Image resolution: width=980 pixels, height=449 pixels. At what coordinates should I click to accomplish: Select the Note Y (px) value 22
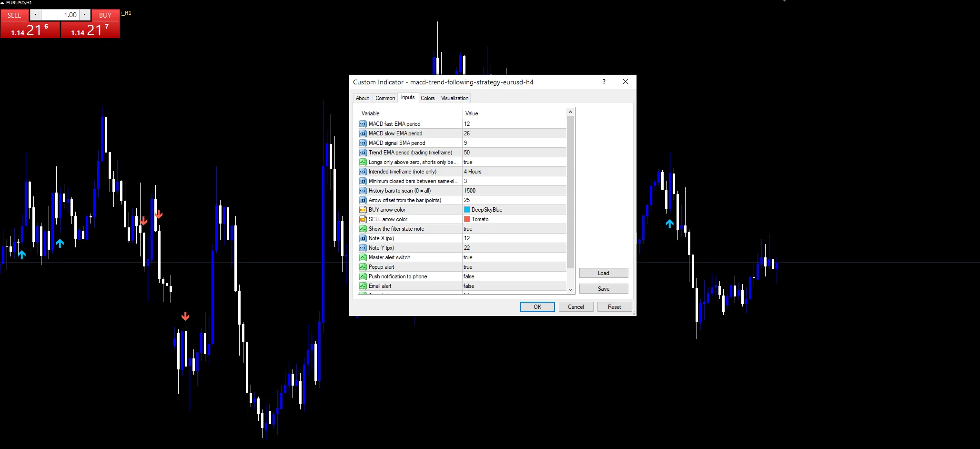click(515, 248)
